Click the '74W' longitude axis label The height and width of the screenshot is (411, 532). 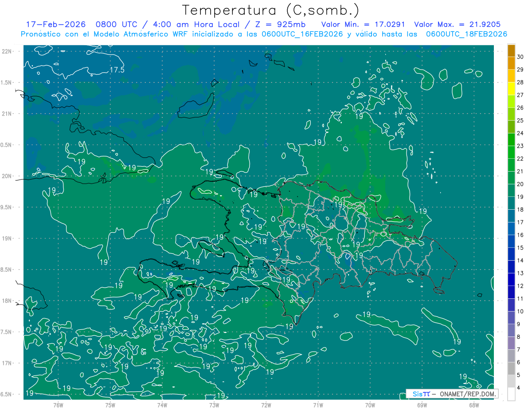point(162,405)
